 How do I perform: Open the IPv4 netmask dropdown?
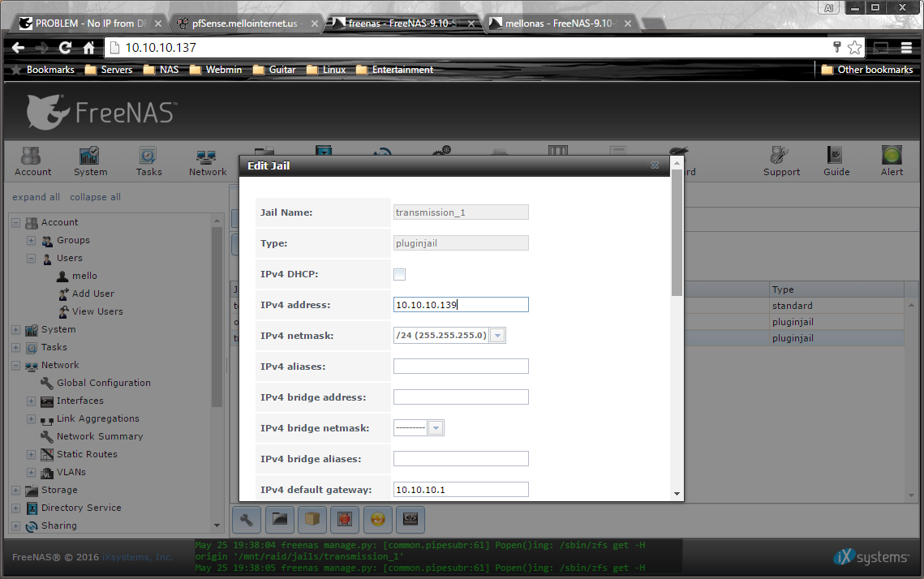pos(498,335)
